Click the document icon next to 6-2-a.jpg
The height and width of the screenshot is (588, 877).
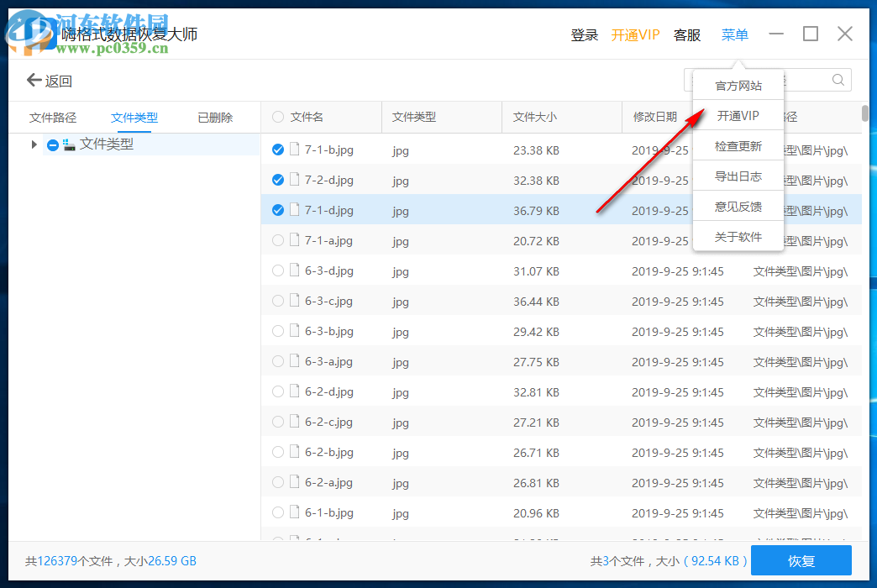[x=294, y=482]
